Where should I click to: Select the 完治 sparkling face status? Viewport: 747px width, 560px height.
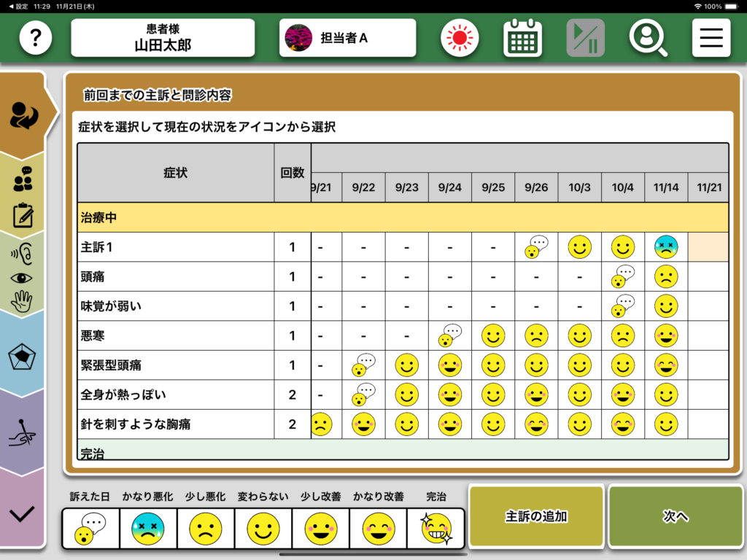[436, 529]
